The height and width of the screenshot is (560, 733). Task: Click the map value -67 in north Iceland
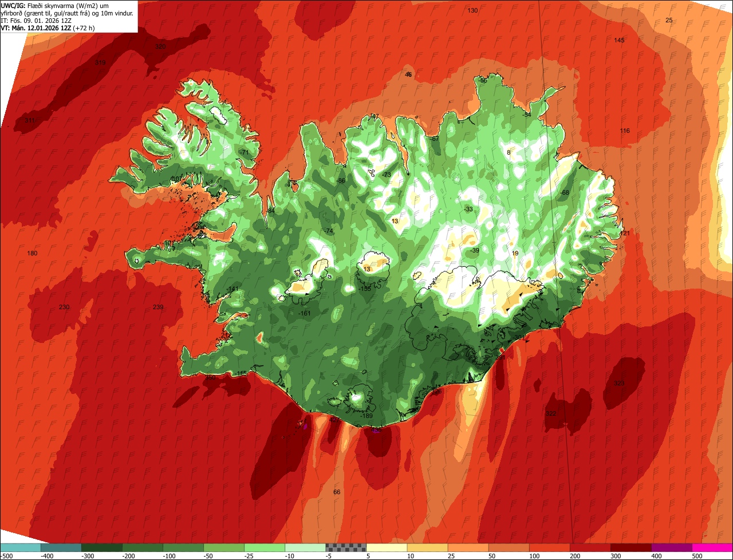coord(435,139)
